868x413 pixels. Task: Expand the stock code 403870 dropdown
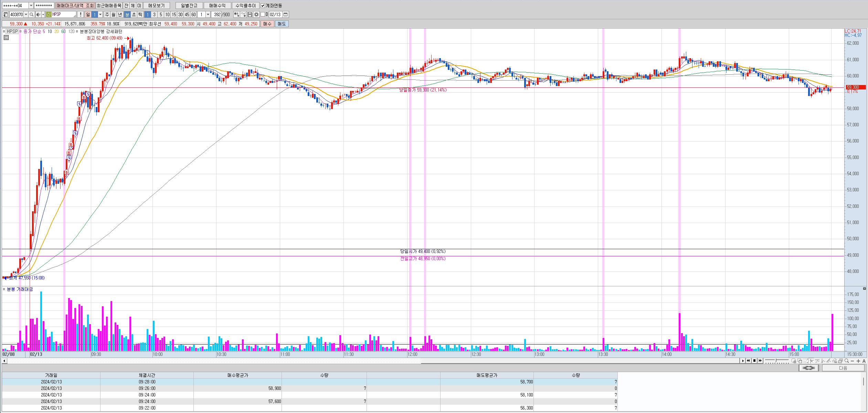point(26,14)
